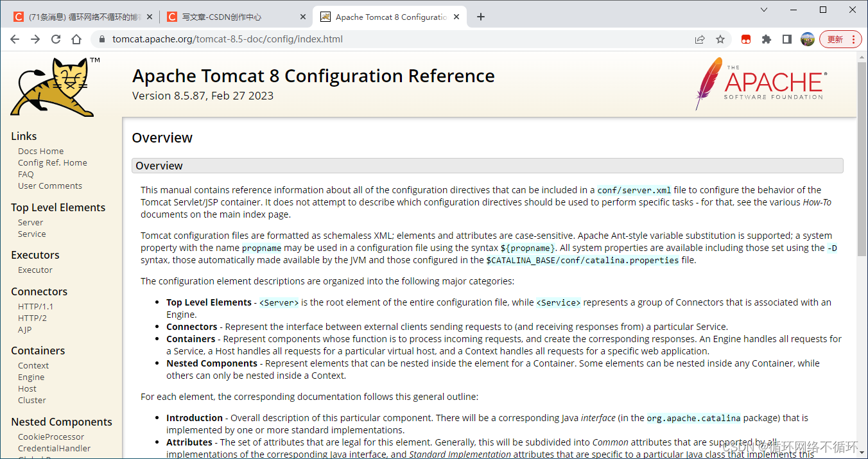Switch to the 写文章-CSDN创作中心 tab
The height and width of the screenshot is (459, 868).
(236, 17)
